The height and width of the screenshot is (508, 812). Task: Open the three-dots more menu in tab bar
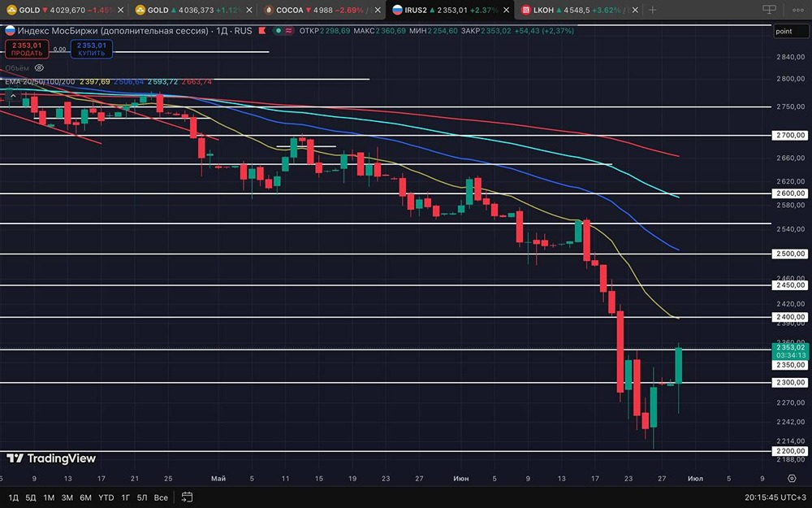[797, 10]
